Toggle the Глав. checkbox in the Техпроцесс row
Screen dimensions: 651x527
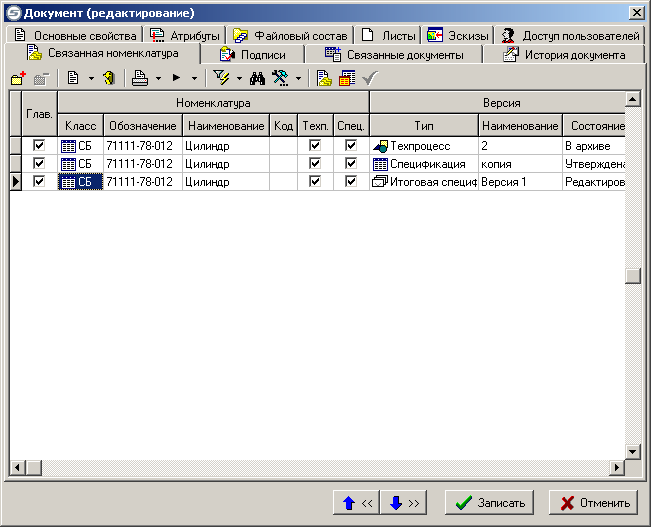[40, 146]
